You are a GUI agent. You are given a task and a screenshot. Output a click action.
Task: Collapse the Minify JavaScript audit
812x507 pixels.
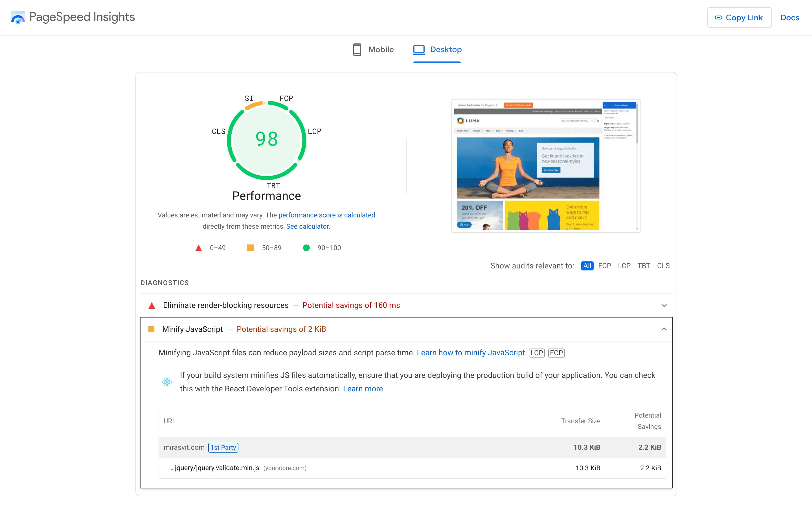click(664, 329)
